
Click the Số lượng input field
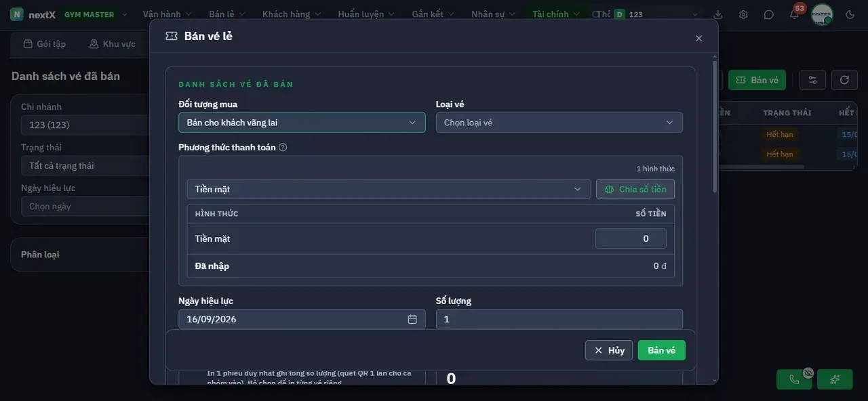[x=559, y=319]
